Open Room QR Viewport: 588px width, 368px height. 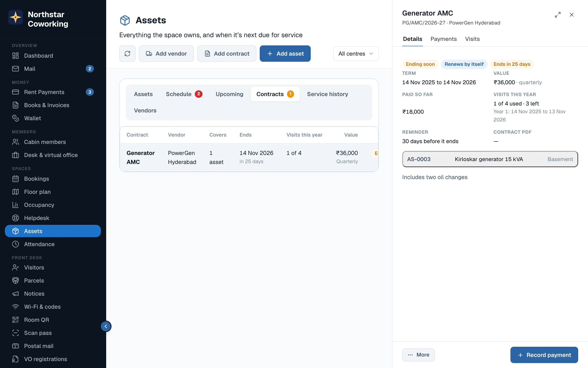click(53, 320)
